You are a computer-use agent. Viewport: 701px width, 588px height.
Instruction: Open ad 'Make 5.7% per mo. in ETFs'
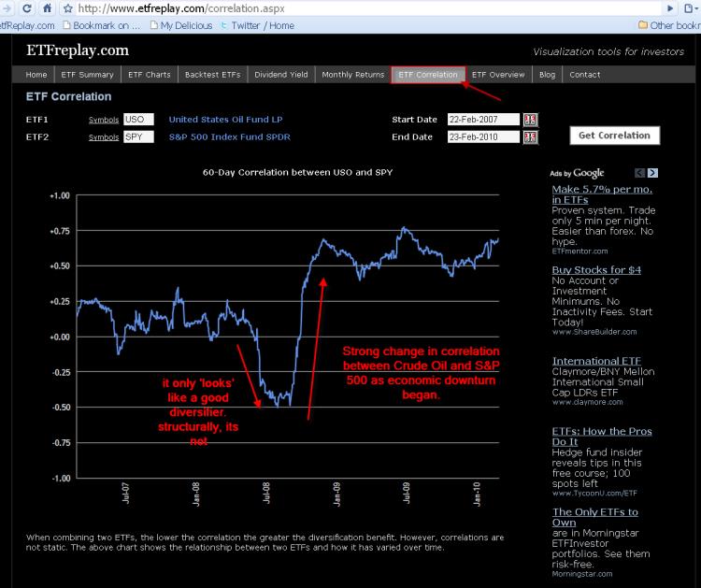click(x=602, y=194)
